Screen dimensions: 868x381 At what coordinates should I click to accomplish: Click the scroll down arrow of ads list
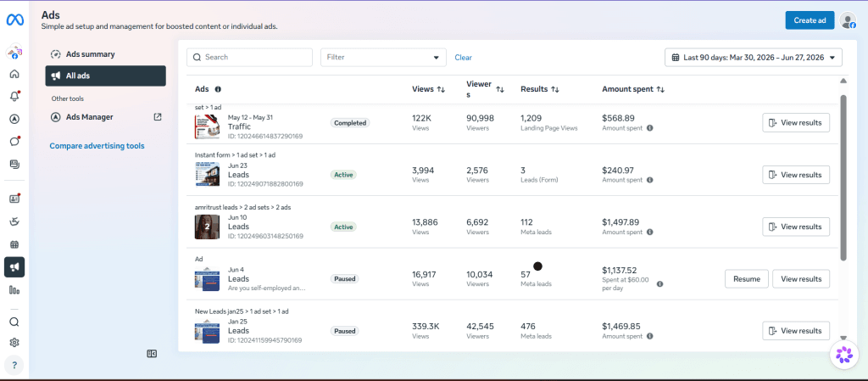(843, 338)
